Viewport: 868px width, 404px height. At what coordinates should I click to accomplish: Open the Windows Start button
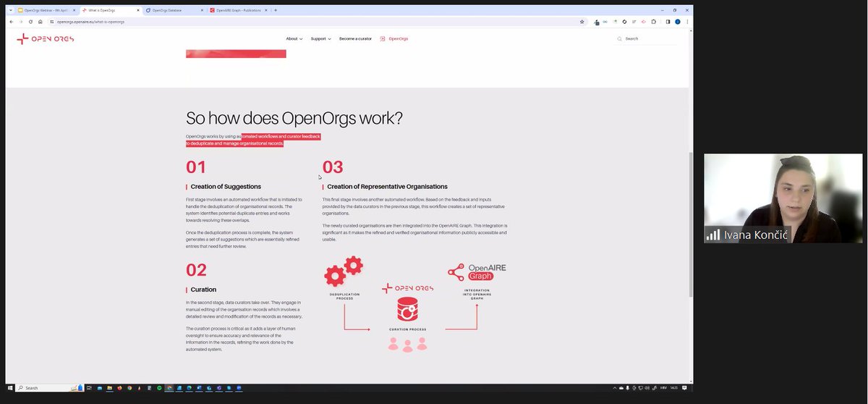click(11, 387)
